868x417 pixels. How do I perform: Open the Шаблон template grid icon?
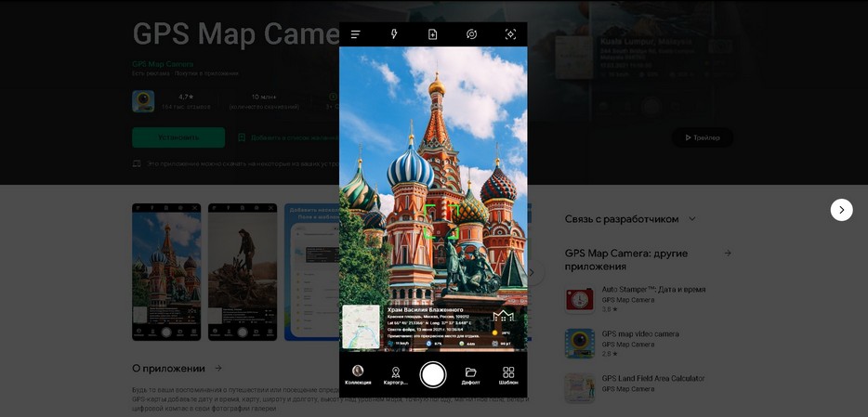[508, 371]
